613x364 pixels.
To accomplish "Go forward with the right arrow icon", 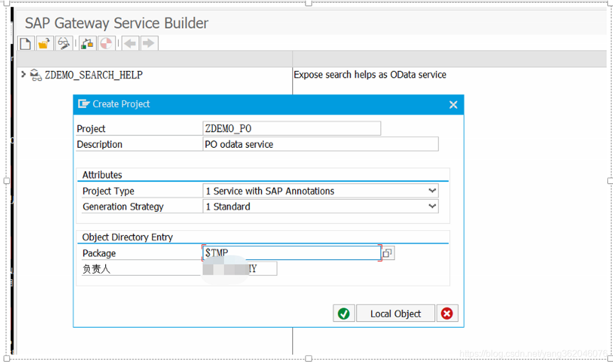I will 149,43.
